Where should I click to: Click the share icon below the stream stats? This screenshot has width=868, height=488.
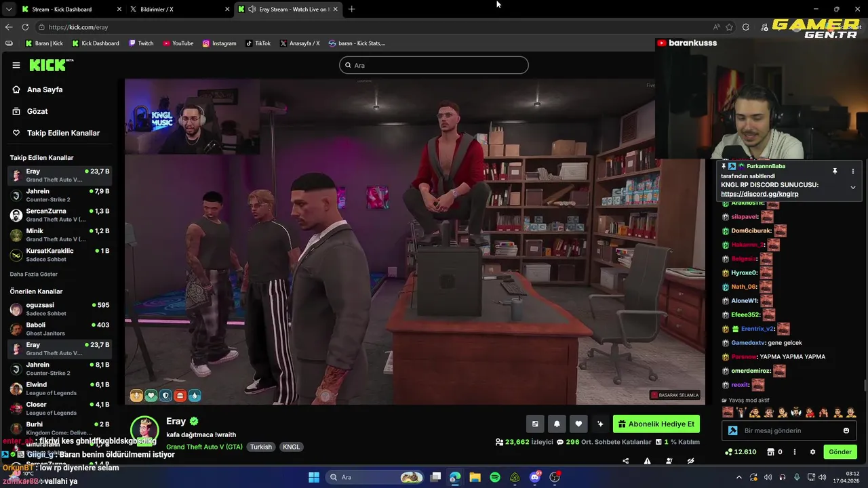pyautogui.click(x=625, y=461)
